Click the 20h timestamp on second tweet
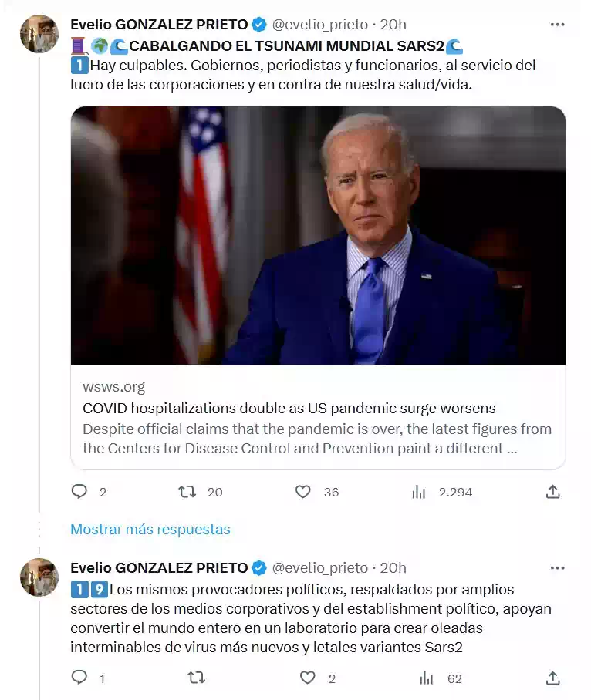 (x=393, y=568)
